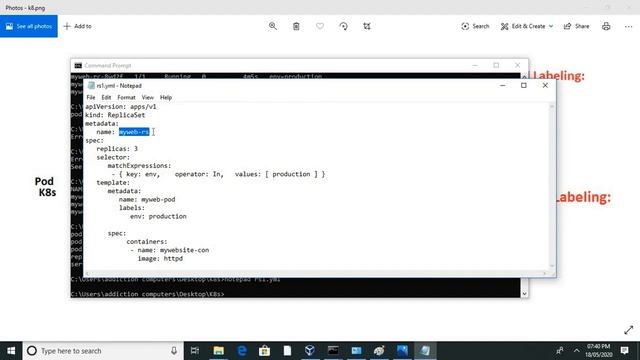640x360 pixels.
Task: Open the Notepad Format menu
Action: [127, 98]
